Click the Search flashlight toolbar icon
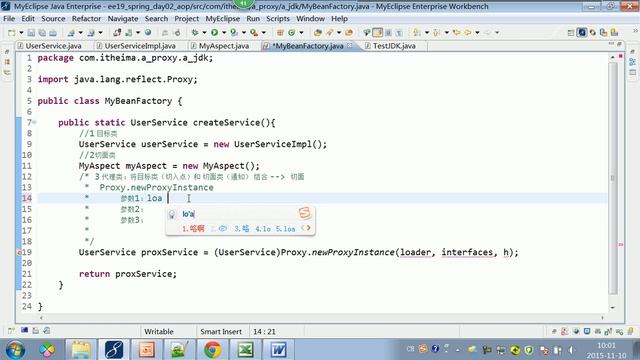 [x=329, y=33]
